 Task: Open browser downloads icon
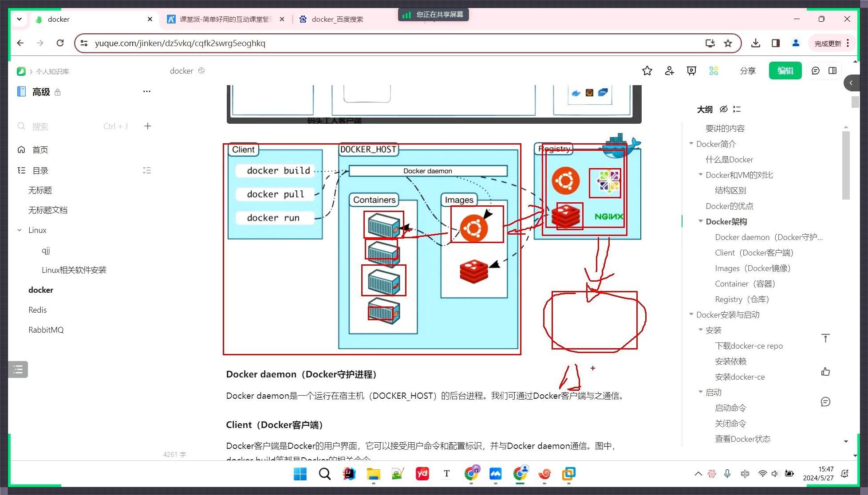point(756,43)
